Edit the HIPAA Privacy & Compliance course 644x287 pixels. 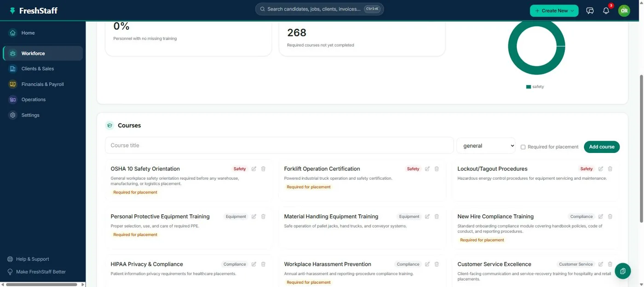(254, 264)
